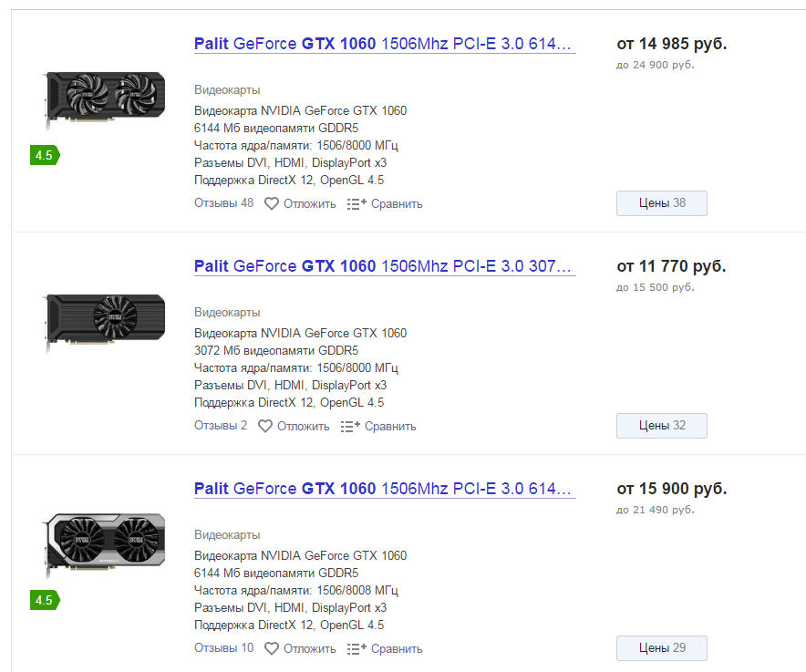Image resolution: width=806 pixels, height=672 pixels.
Task: Click dual-fan black Palit card thumbnail
Action: pos(104,98)
